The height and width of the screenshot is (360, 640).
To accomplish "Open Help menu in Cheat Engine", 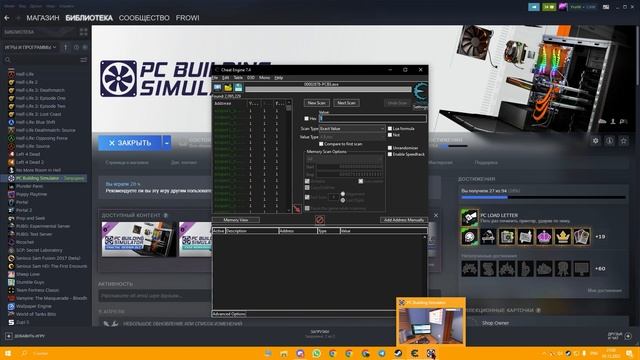I will click(279, 78).
